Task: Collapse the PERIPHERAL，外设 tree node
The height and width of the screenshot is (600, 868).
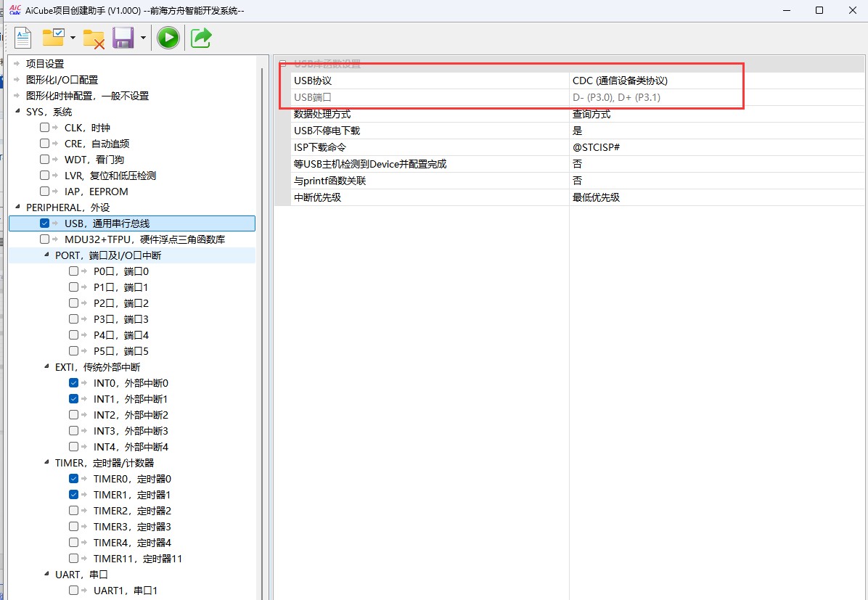Action: (x=17, y=207)
